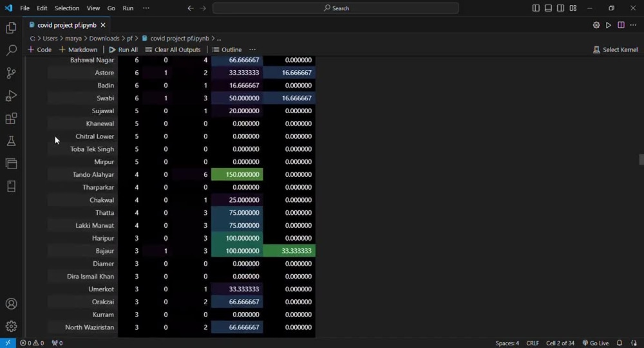
Task: Click the errors and warnings status indicator
Action: click(32, 343)
